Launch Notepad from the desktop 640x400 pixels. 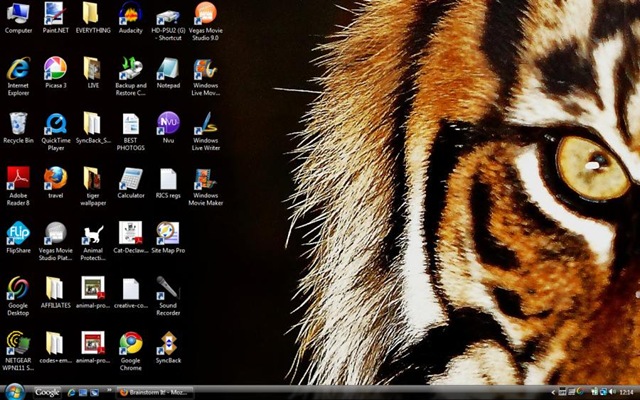(x=168, y=73)
